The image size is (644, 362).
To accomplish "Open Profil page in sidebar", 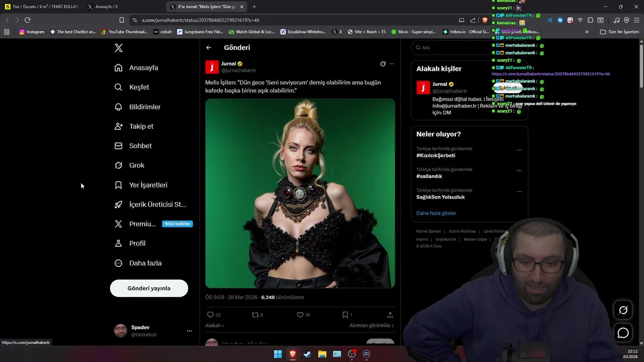I will (x=130, y=243).
